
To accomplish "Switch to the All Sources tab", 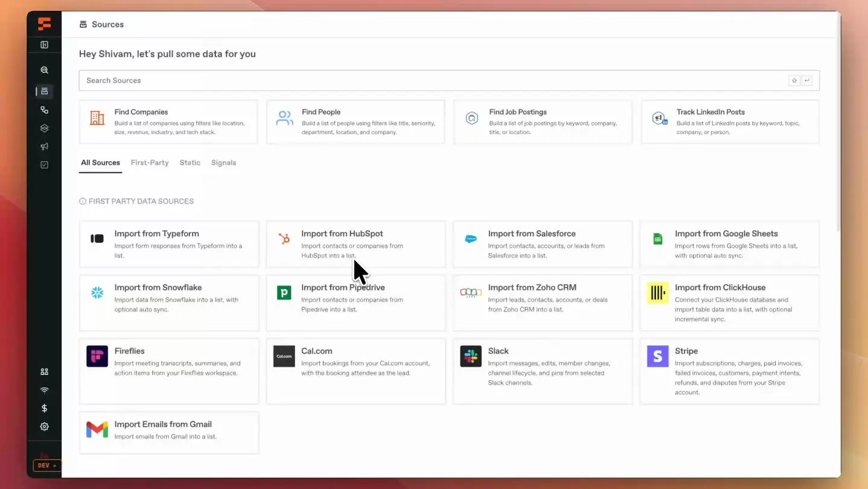I will pos(100,163).
